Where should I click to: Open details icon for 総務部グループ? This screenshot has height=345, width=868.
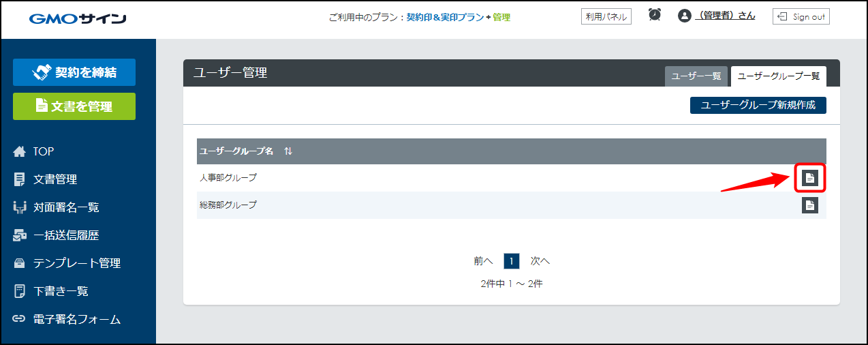pyautogui.click(x=809, y=205)
